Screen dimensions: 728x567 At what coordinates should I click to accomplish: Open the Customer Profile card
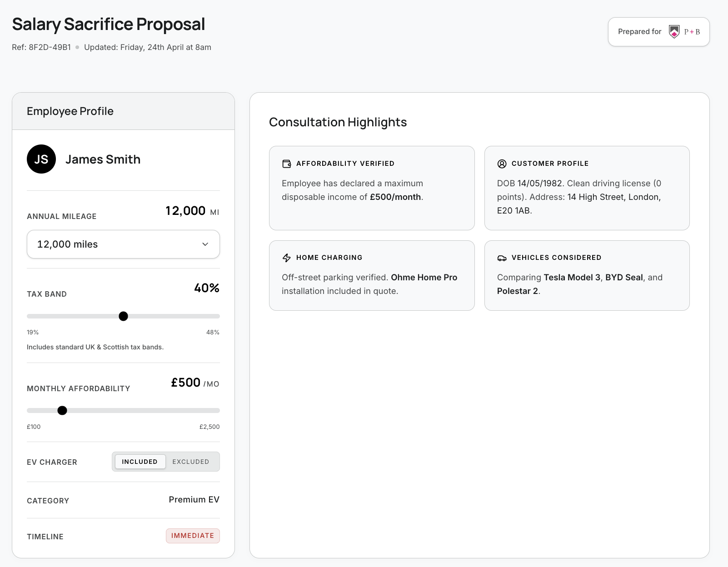click(x=587, y=188)
